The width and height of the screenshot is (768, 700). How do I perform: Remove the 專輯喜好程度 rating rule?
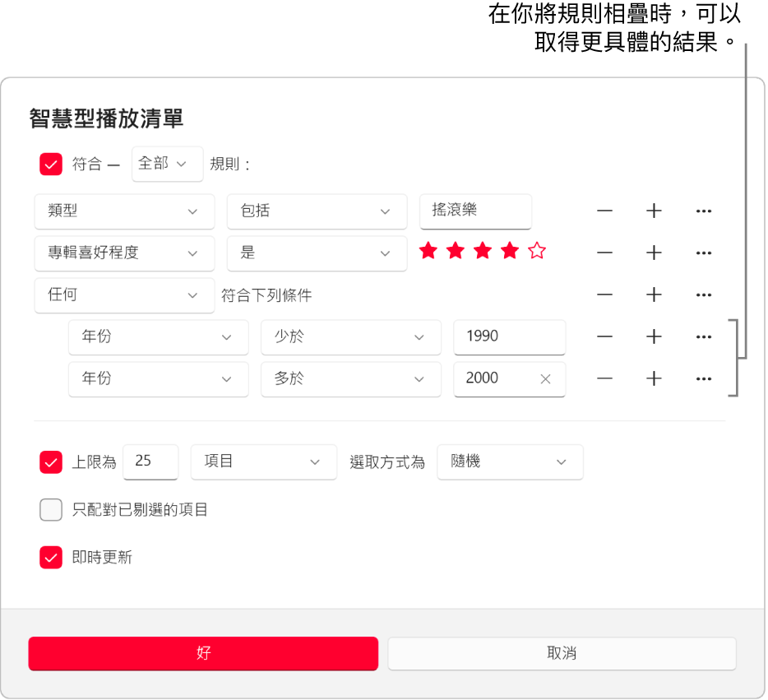604,253
